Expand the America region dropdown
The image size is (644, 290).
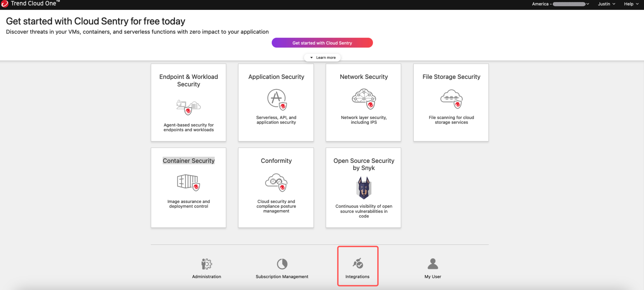click(560, 4)
